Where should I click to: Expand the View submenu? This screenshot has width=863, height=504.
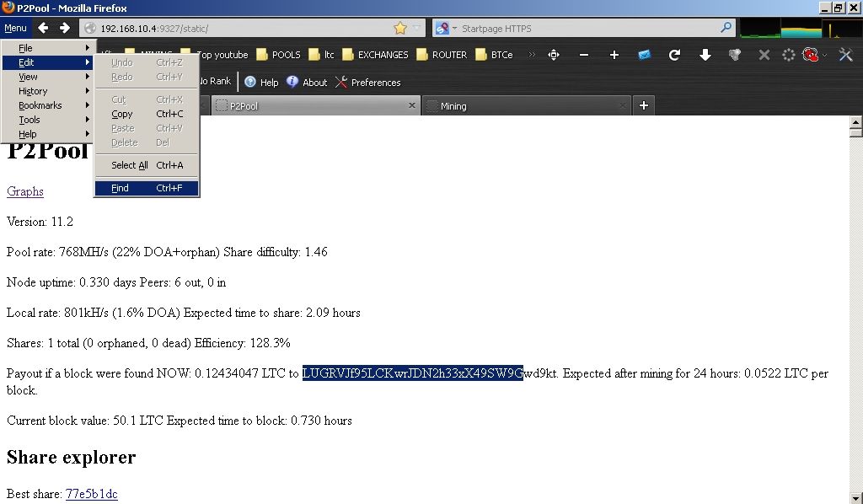(50, 77)
